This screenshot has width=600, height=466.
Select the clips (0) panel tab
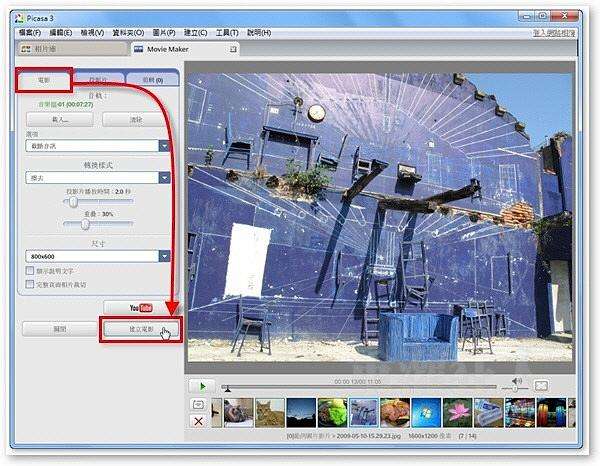point(153,79)
